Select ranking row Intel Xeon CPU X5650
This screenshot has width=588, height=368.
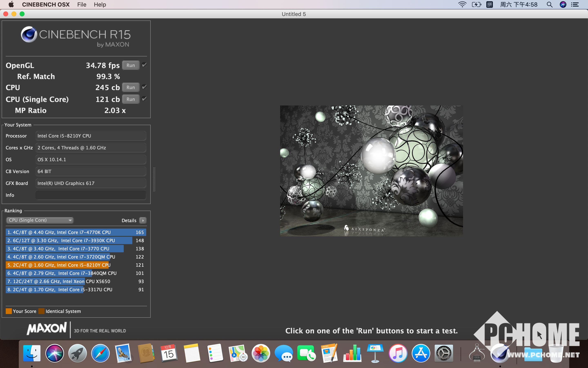click(76, 281)
